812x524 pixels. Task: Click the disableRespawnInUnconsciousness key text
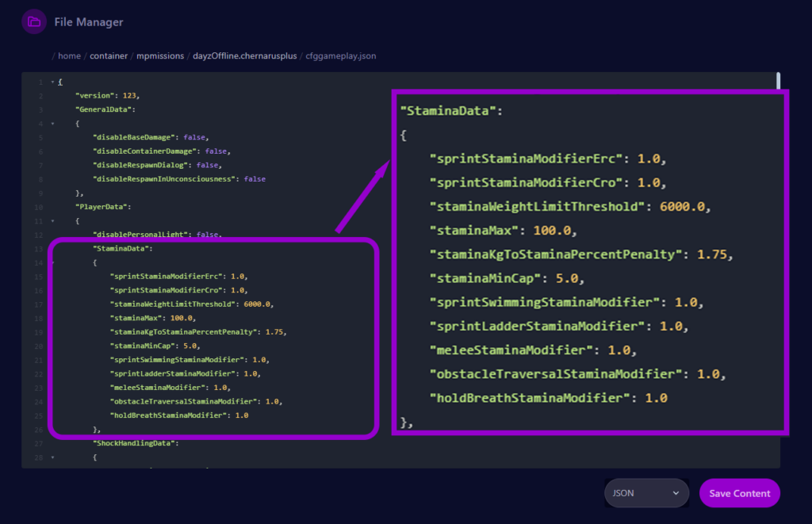tap(165, 179)
